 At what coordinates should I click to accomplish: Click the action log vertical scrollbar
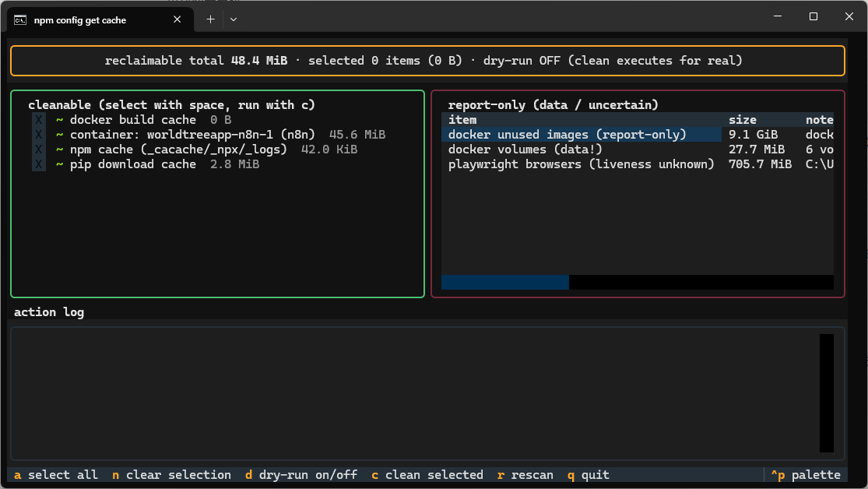click(827, 393)
